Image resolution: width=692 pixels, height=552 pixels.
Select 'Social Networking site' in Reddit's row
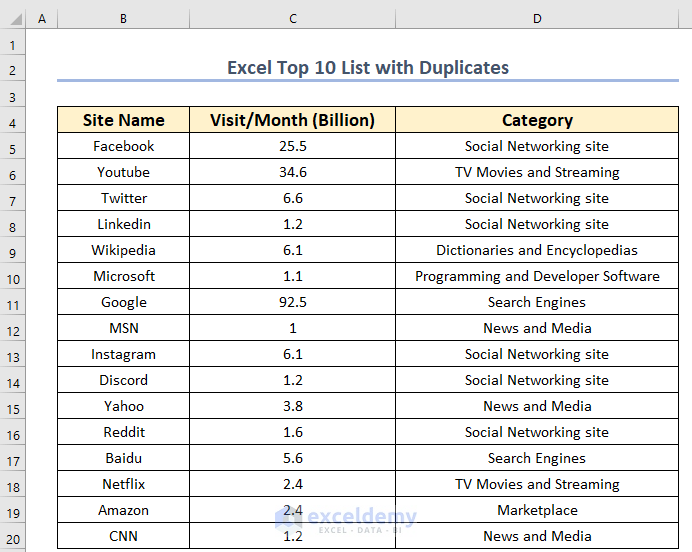(x=537, y=432)
